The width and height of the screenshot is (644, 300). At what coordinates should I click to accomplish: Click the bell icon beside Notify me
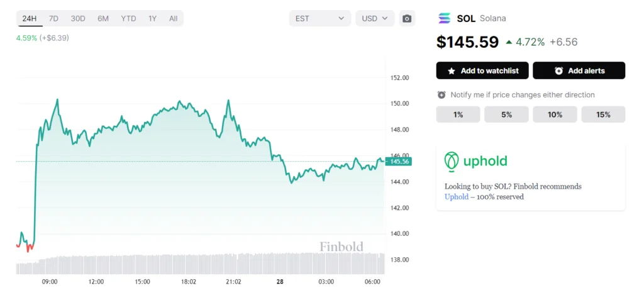(441, 95)
